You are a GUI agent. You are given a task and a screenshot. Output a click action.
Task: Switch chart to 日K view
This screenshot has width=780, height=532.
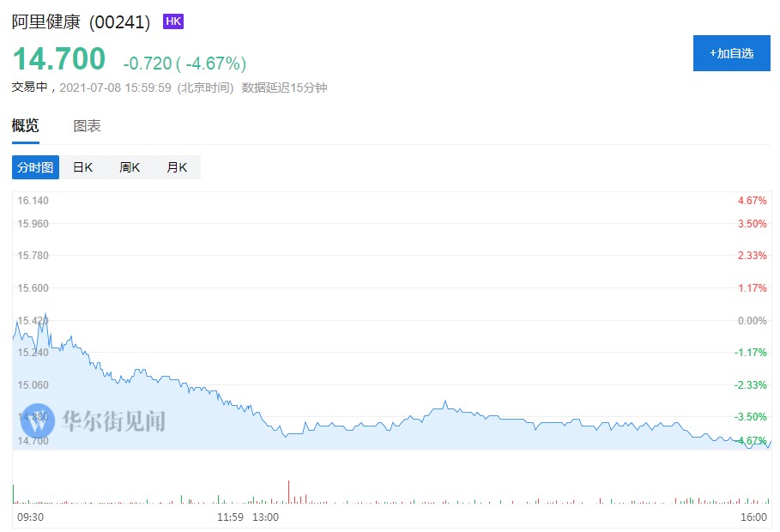pos(82,167)
